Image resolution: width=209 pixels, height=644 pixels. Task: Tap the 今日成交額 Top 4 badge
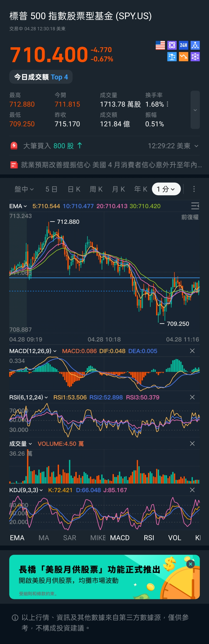click(41, 77)
